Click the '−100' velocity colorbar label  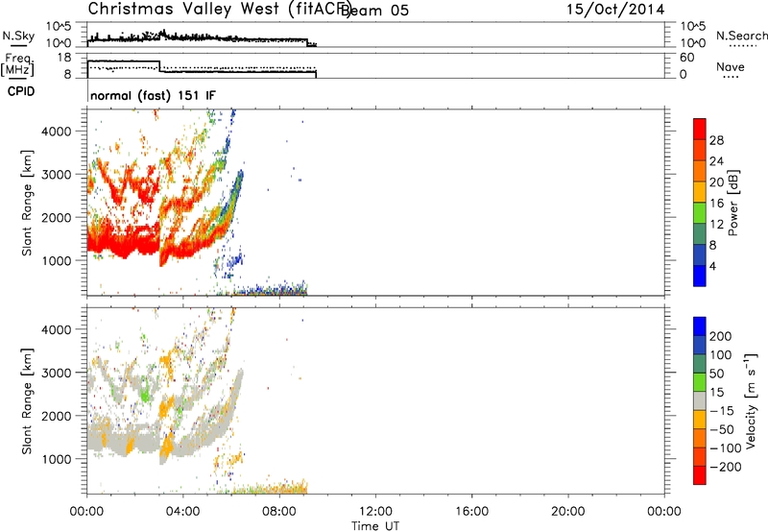click(x=726, y=448)
